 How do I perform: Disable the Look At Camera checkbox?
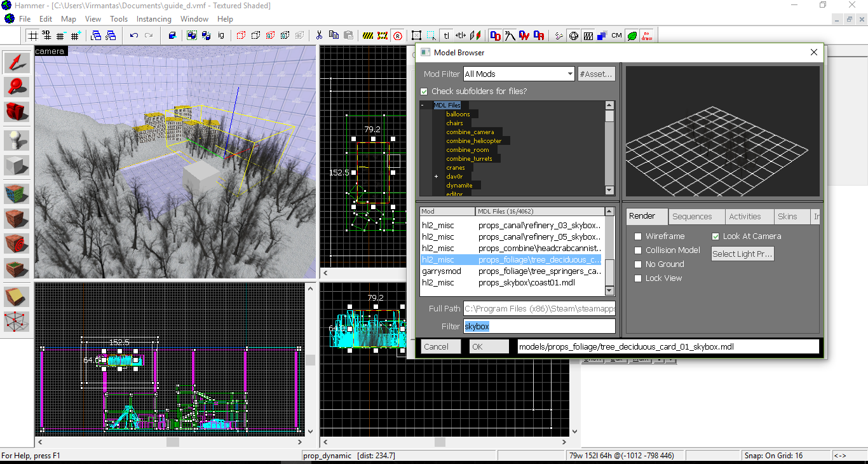click(715, 236)
